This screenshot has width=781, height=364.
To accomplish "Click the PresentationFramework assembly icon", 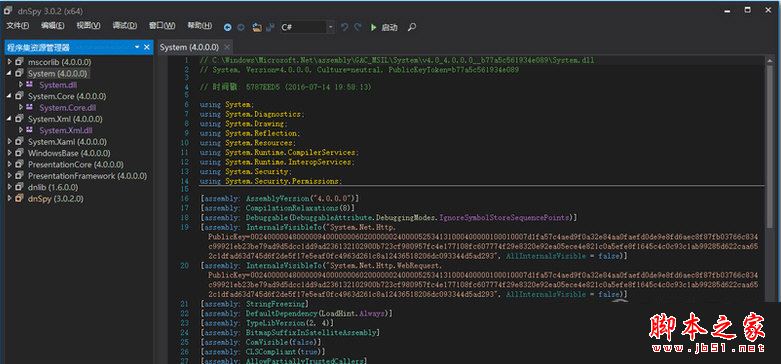I will point(19,176).
